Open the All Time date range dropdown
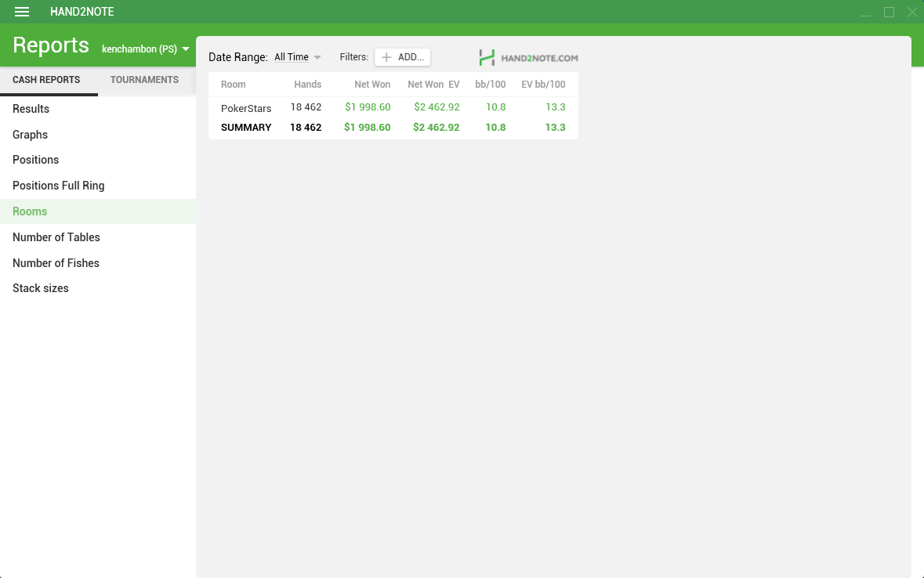The height and width of the screenshot is (578, 924). coord(298,57)
